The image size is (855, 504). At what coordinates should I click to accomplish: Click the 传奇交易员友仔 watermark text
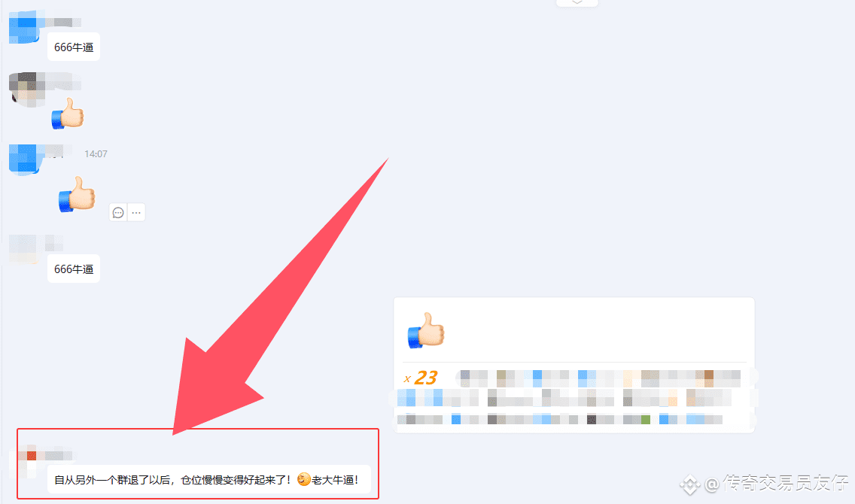pyautogui.click(x=785, y=483)
